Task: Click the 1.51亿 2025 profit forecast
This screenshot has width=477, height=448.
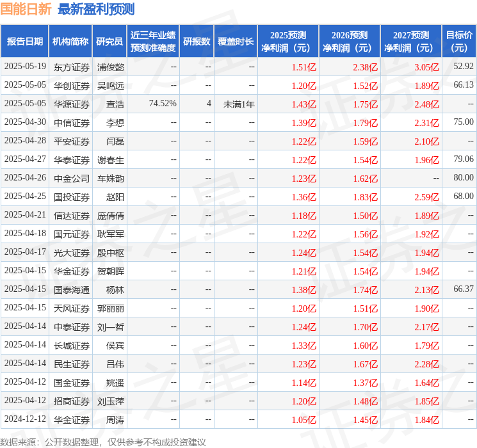Action: pyautogui.click(x=304, y=67)
